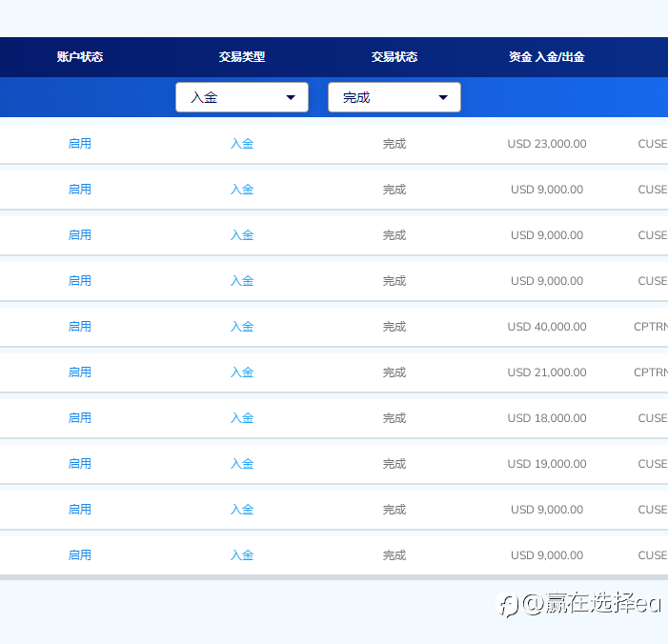Image resolution: width=668 pixels, height=644 pixels.
Task: Click 完成 status in the USD 19,000.00 row
Action: [395, 464]
